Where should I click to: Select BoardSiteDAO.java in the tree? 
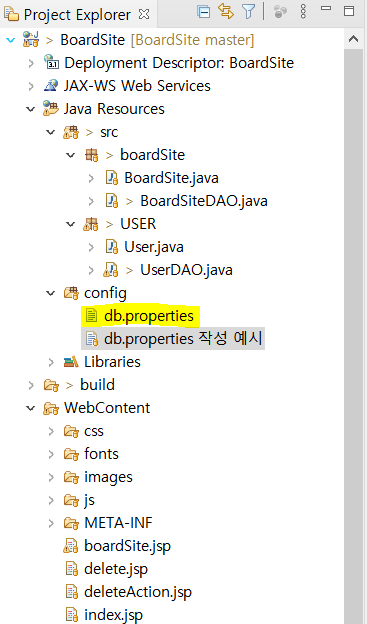tap(204, 201)
